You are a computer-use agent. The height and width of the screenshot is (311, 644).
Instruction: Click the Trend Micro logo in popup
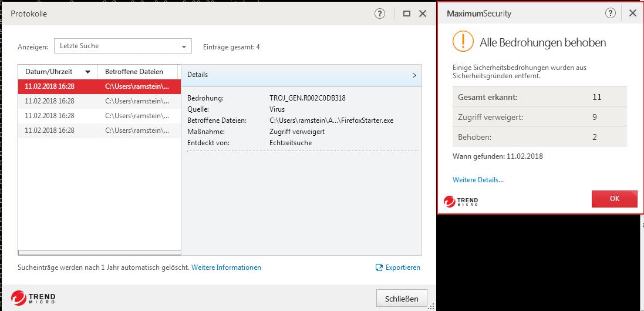461,202
